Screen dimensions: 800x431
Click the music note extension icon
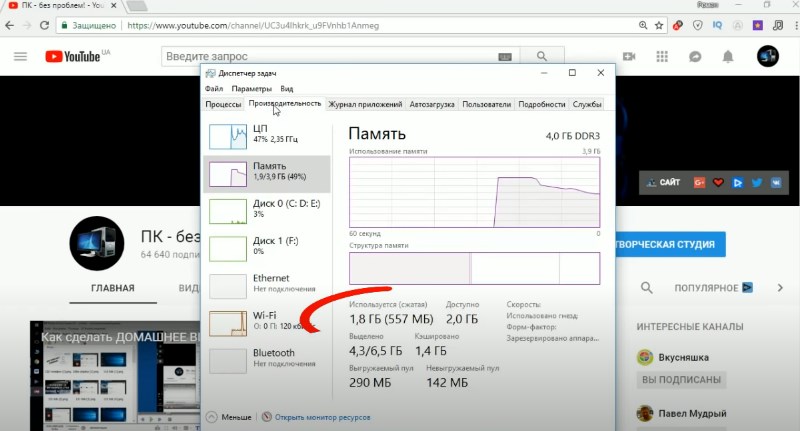778,26
